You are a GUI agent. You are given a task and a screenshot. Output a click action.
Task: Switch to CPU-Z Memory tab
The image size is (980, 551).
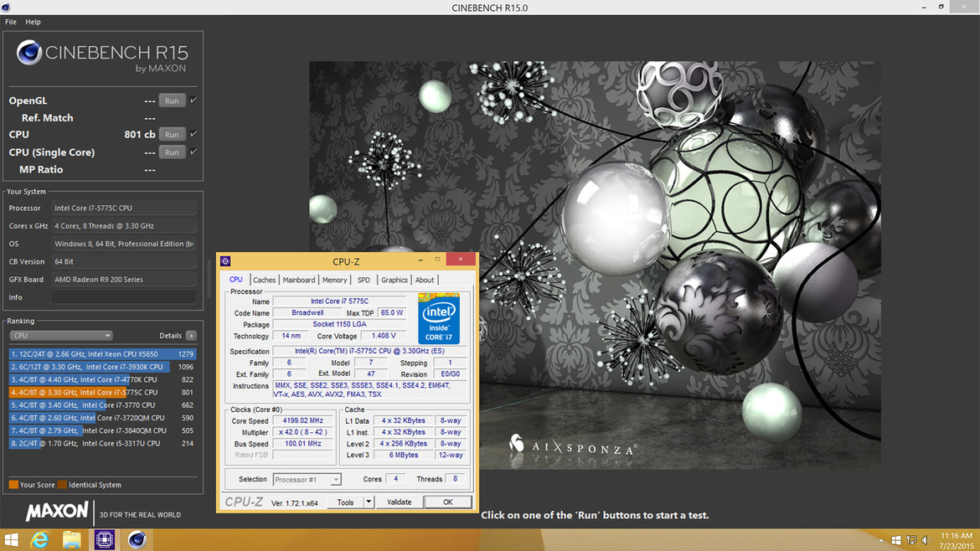pyautogui.click(x=334, y=280)
